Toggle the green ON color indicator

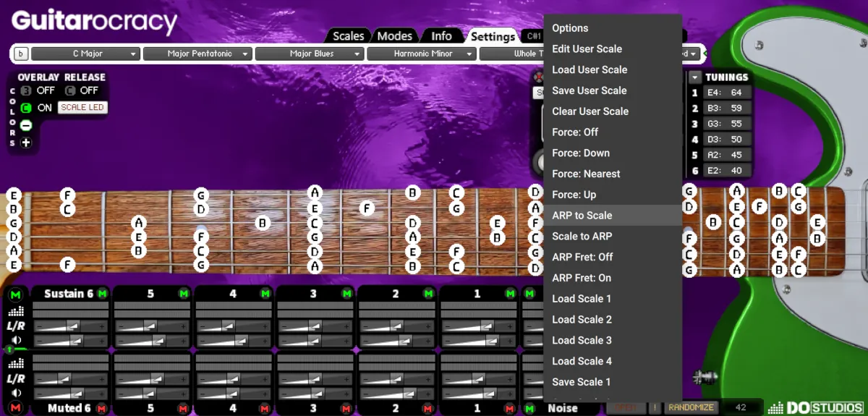(x=26, y=108)
